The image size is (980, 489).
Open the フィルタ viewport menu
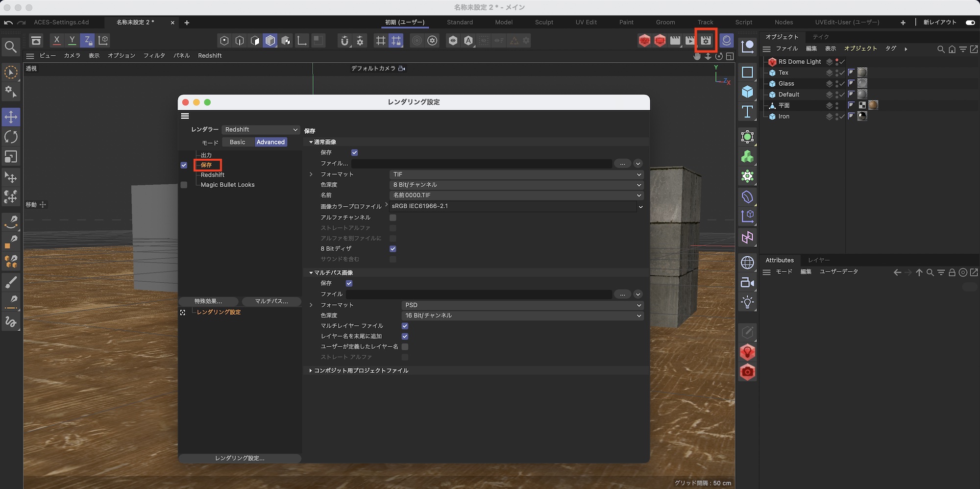click(x=154, y=56)
